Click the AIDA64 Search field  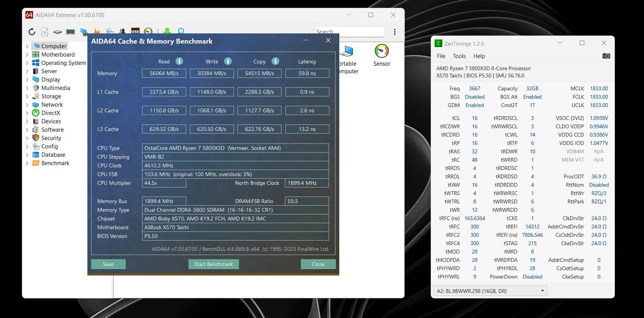(x=350, y=32)
